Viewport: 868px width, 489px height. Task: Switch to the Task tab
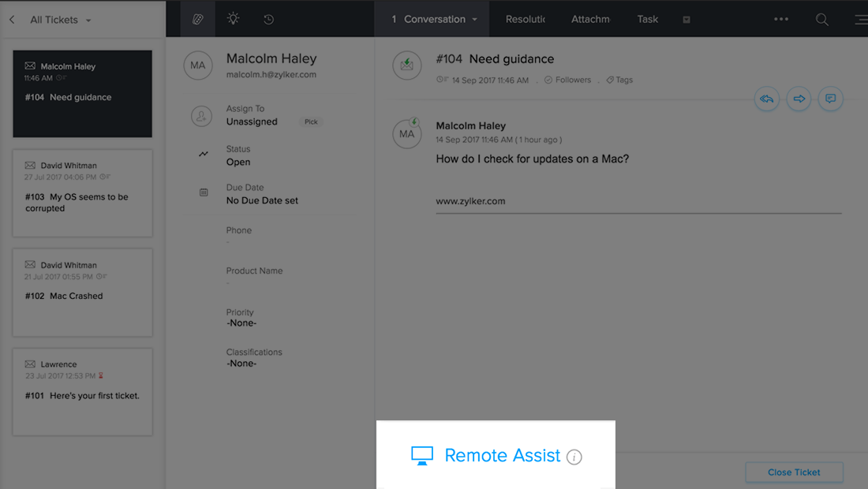click(x=647, y=20)
